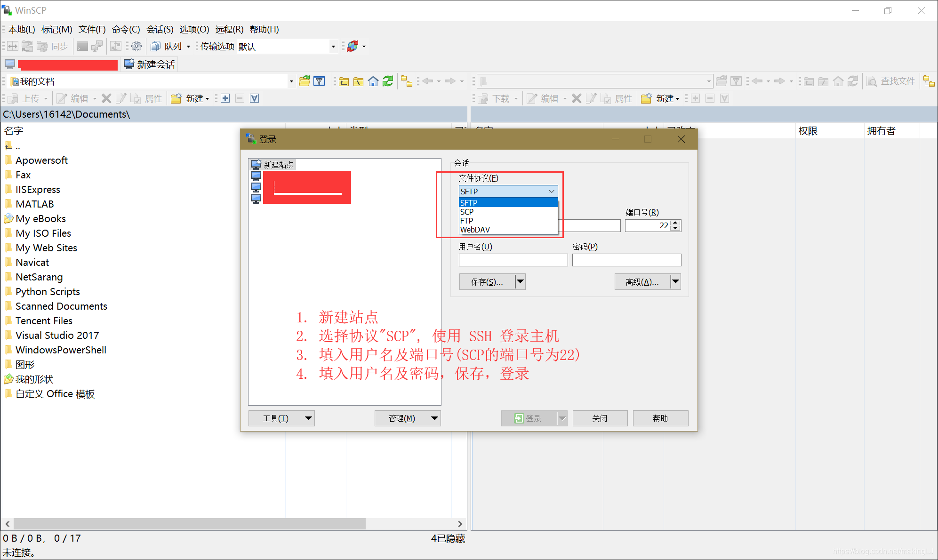Image resolution: width=938 pixels, height=560 pixels.
Task: Open the Queue toolbar item
Action: point(172,46)
